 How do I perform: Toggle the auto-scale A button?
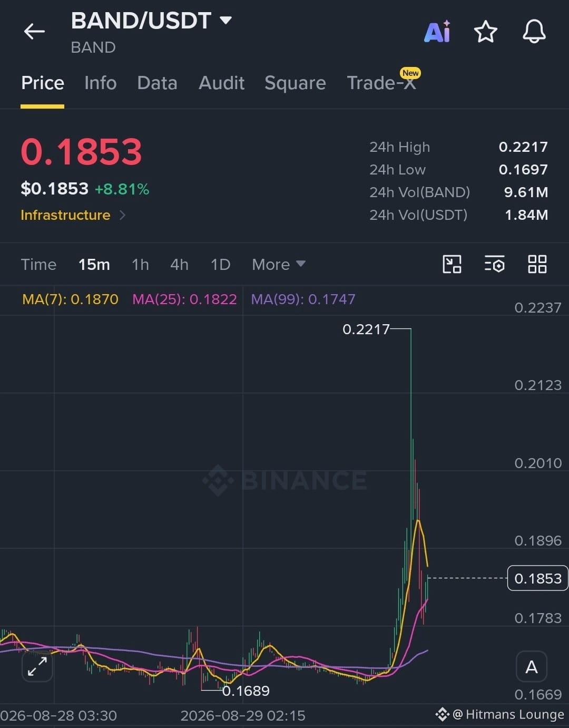(532, 667)
